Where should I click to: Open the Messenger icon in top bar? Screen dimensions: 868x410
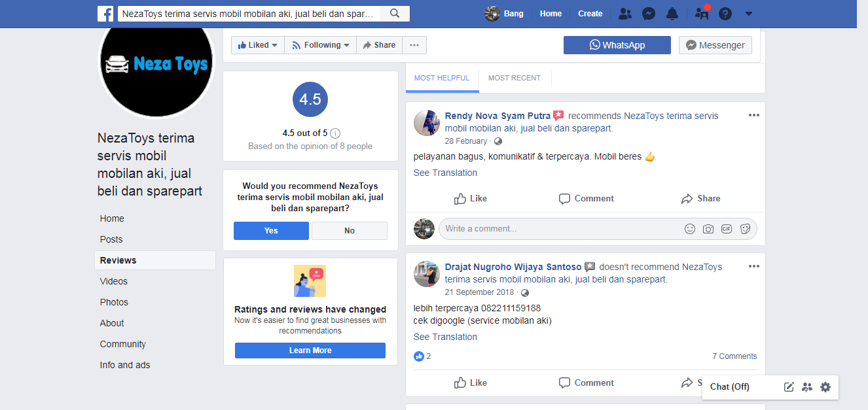(649, 14)
